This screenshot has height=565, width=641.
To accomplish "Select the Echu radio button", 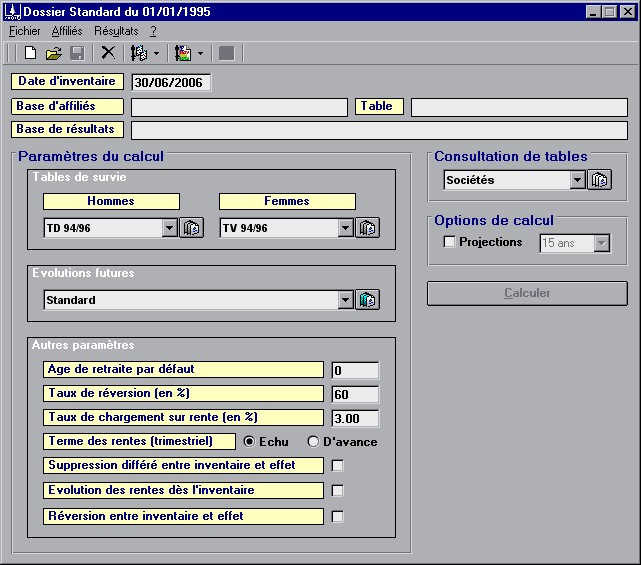I will click(249, 442).
